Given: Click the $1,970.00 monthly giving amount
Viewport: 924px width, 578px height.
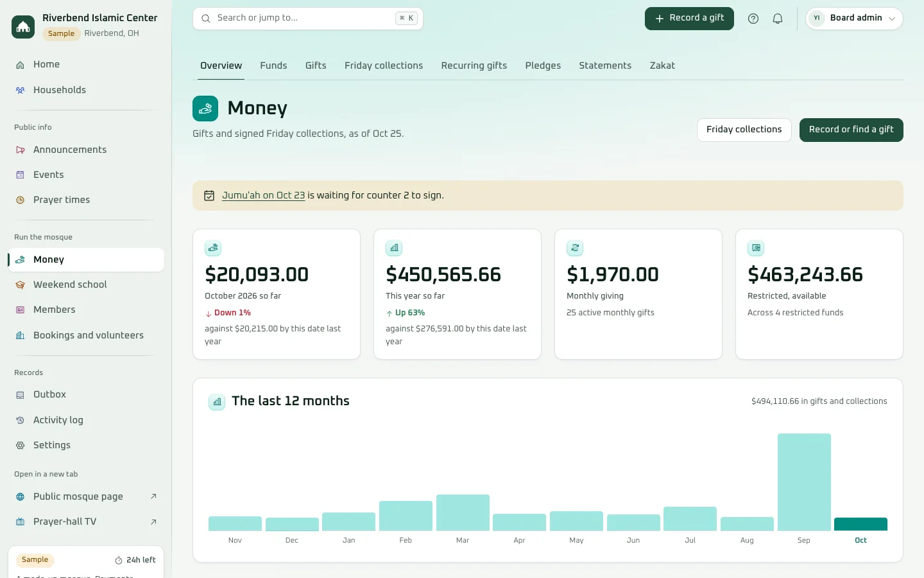Looking at the screenshot, I should pyautogui.click(x=613, y=275).
